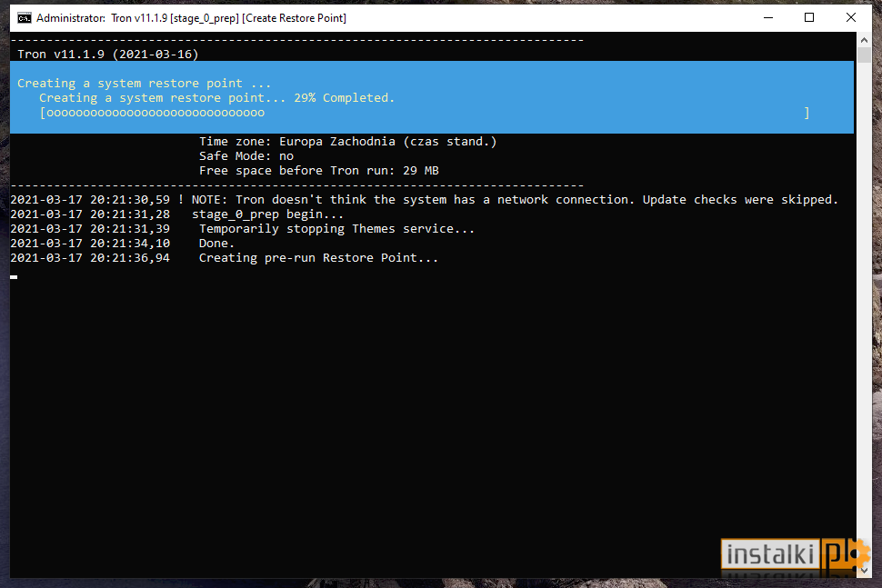Click the instalki.pl watermark logo
The height and width of the screenshot is (588, 882).
click(795, 555)
